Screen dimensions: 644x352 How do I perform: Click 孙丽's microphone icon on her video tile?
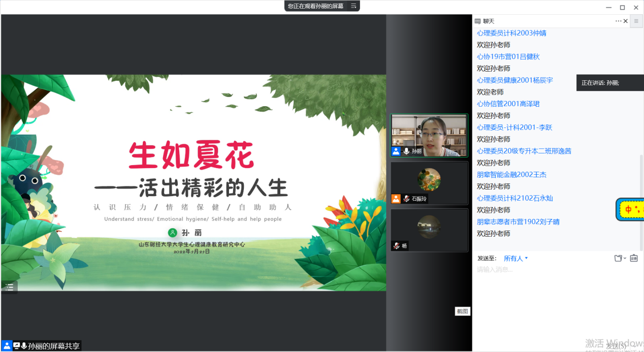[x=406, y=151]
